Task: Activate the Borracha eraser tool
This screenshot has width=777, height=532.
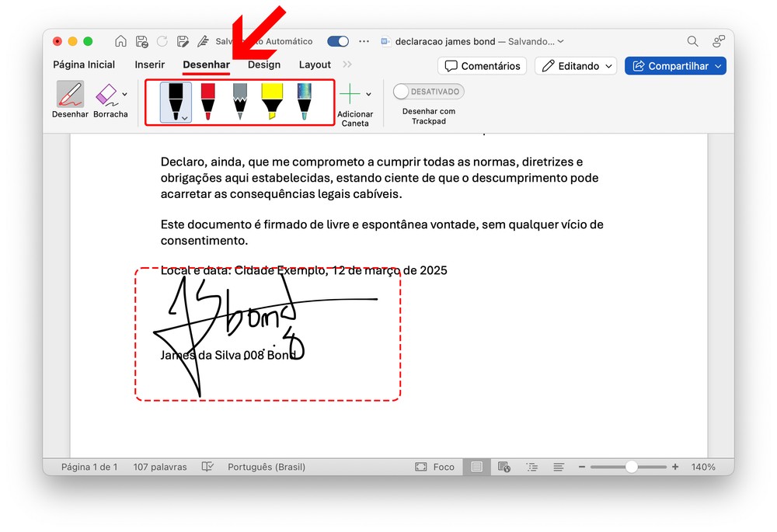Action: [x=106, y=96]
